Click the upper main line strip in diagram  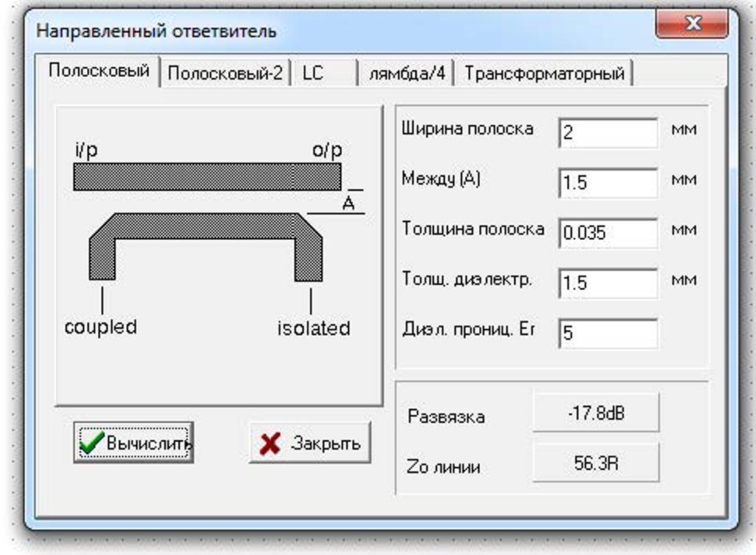(207, 177)
